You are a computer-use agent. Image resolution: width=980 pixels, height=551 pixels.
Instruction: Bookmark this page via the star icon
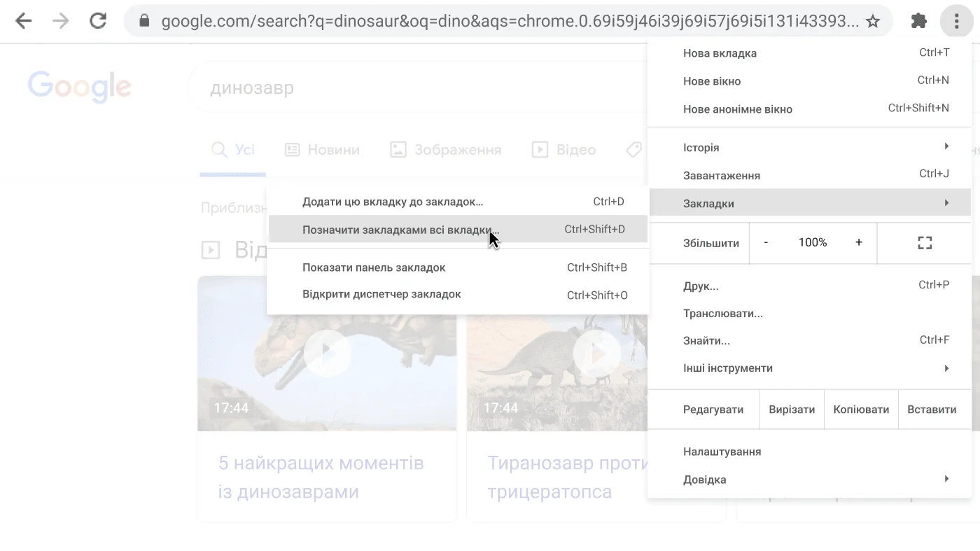click(x=873, y=21)
